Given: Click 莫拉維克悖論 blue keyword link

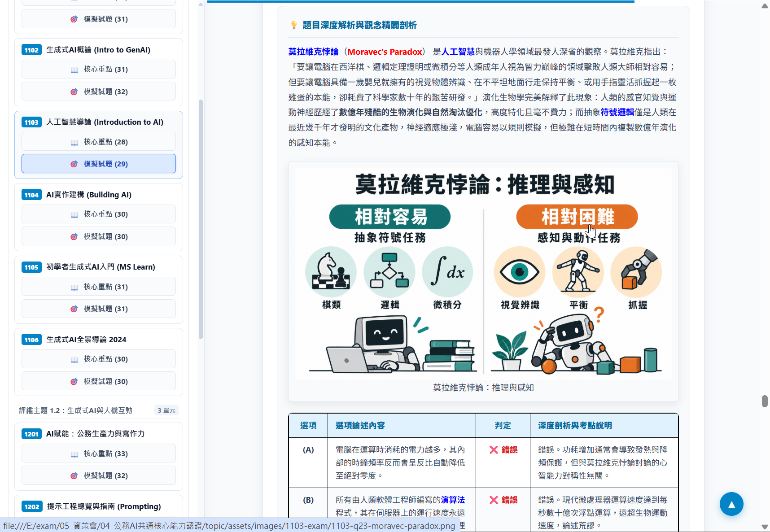Looking at the screenshot, I should (313, 52).
